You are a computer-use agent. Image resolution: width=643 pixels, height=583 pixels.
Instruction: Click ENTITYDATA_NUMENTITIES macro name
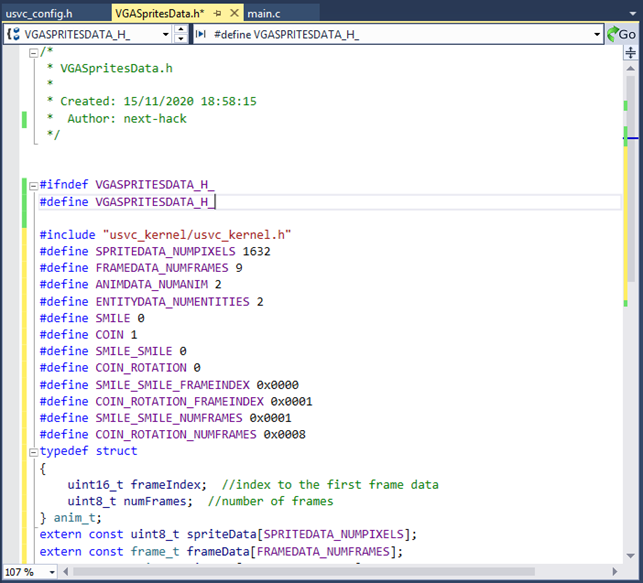pos(173,302)
